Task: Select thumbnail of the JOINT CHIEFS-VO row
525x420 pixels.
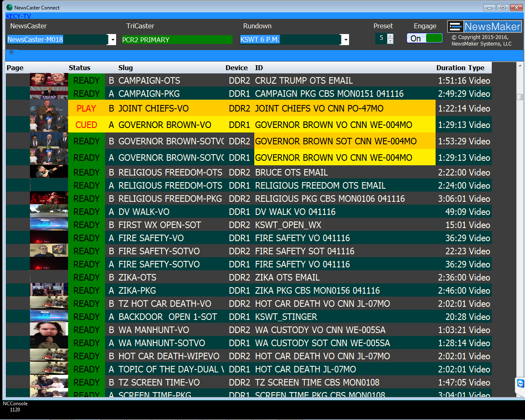Action: 49,108
